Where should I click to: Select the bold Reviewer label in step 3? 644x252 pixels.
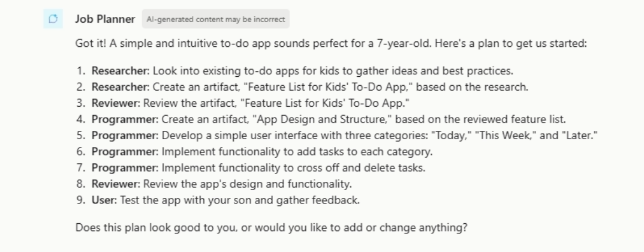tap(115, 103)
